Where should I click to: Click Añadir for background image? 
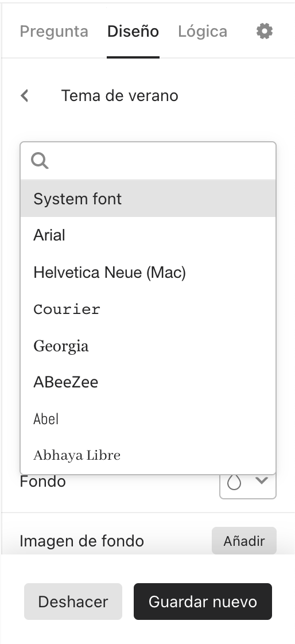click(x=244, y=541)
